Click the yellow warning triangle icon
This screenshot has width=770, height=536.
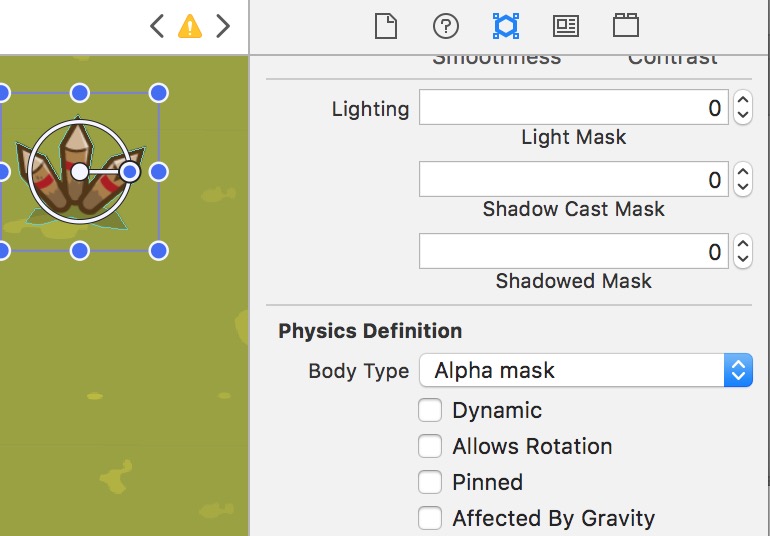(190, 27)
